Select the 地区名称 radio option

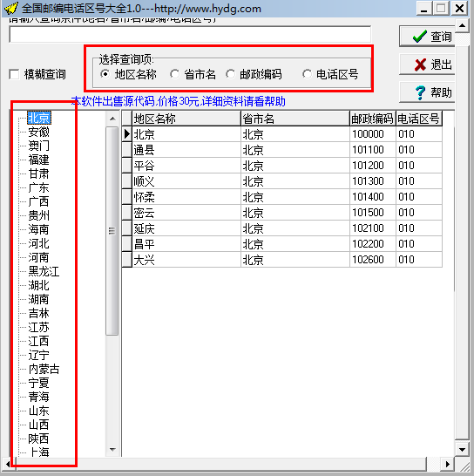(x=105, y=74)
